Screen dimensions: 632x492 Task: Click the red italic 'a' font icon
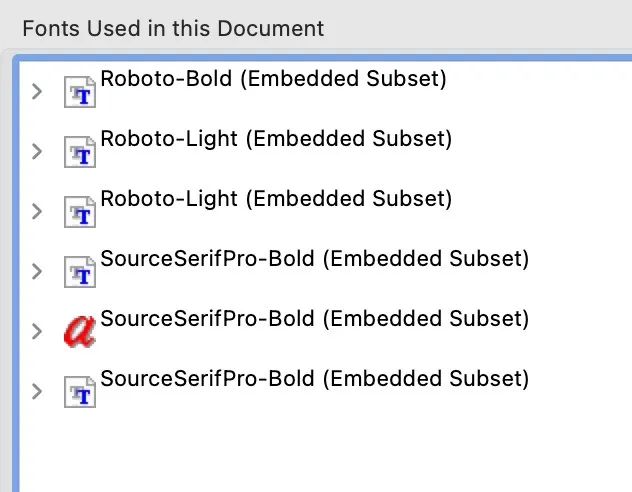pos(79,330)
